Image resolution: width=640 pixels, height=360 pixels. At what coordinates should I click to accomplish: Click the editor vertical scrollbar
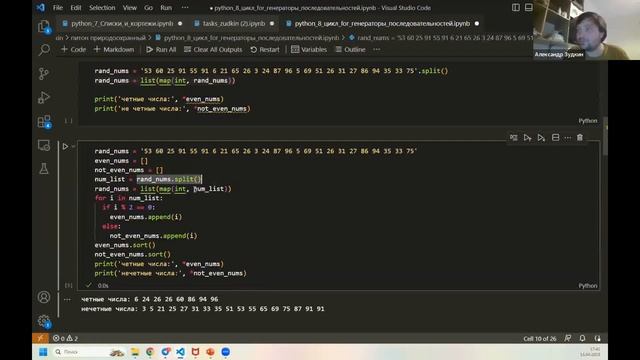click(x=605, y=137)
